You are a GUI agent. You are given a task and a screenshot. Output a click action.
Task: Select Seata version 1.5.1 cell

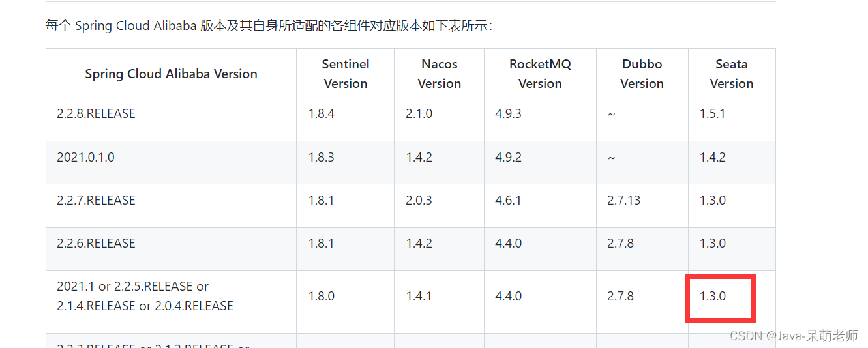[712, 114]
